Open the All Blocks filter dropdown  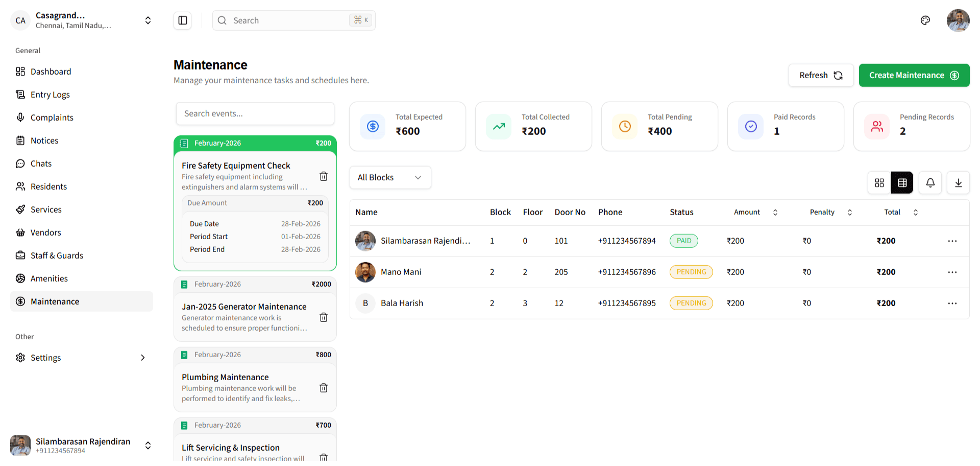coord(390,177)
